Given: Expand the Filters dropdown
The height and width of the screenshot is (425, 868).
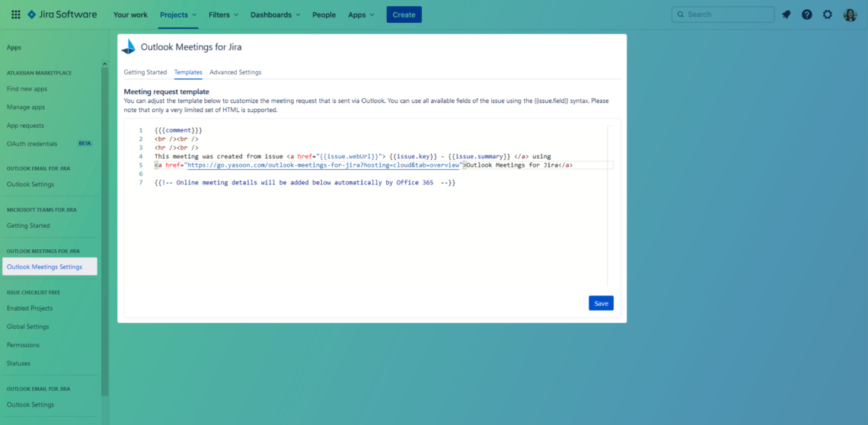Looking at the screenshot, I should (x=224, y=14).
